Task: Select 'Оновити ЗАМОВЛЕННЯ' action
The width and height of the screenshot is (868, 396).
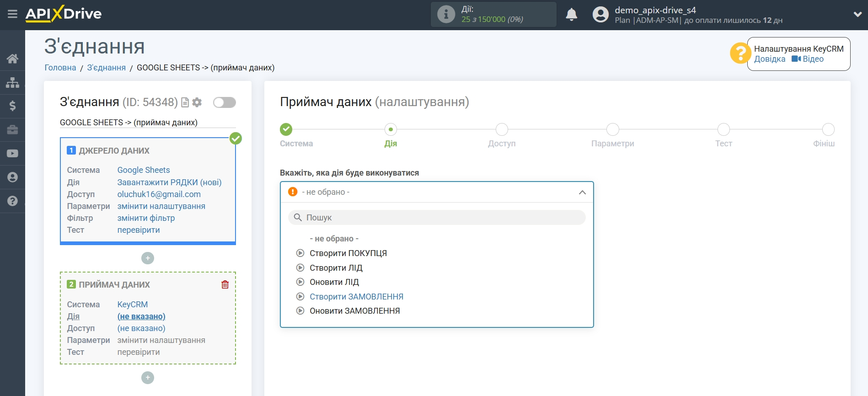Action: point(354,311)
